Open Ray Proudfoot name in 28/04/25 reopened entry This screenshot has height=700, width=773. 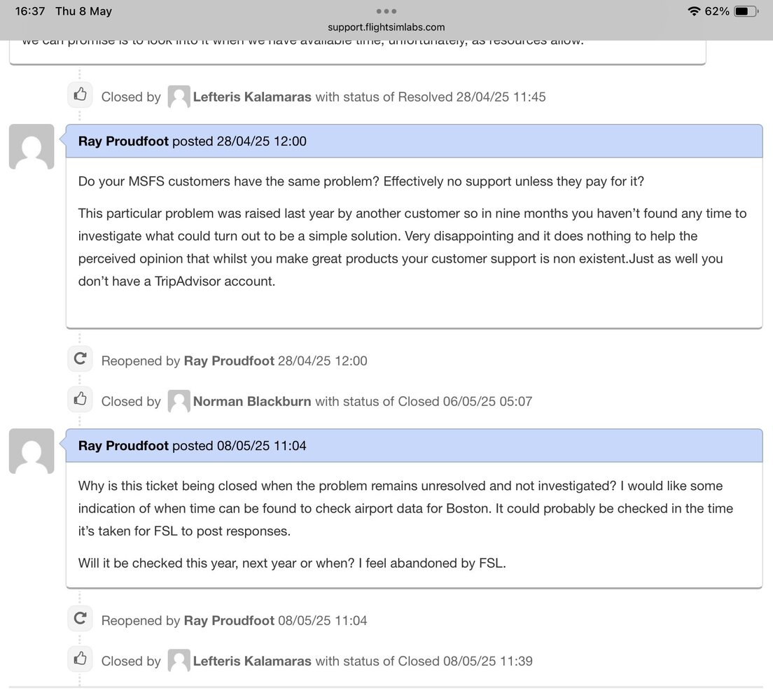[229, 361]
